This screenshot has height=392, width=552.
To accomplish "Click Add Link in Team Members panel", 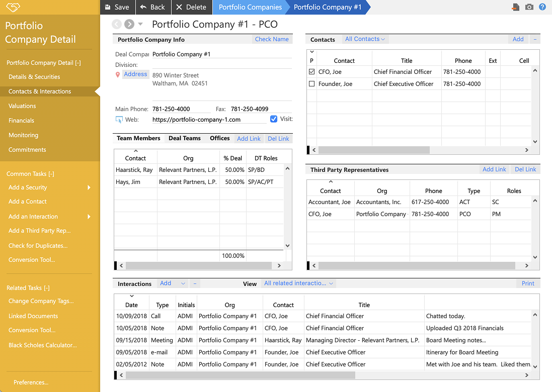I will click(249, 139).
